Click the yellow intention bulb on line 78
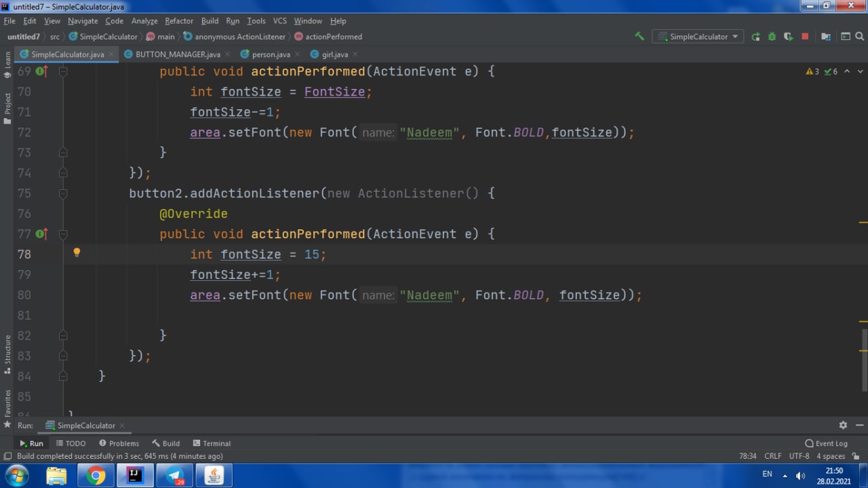868x488 pixels. 77,252
